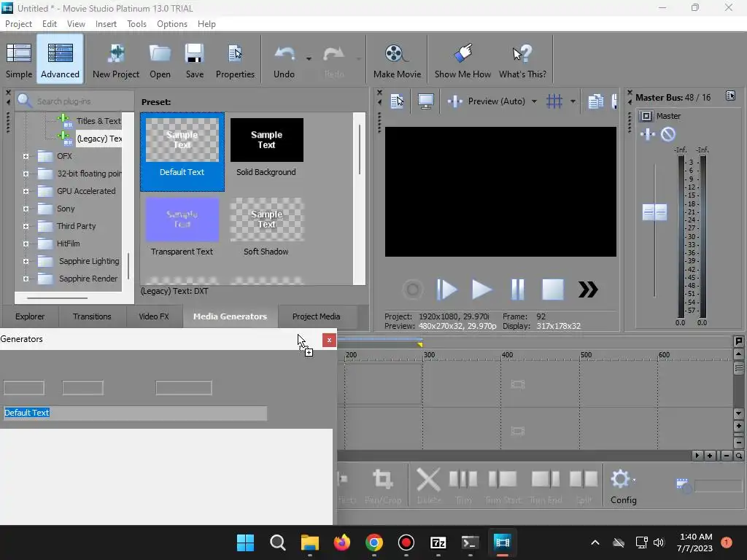Viewport: 747px width, 560px height.
Task: Toggle preview on external monitor
Action: pyautogui.click(x=425, y=101)
